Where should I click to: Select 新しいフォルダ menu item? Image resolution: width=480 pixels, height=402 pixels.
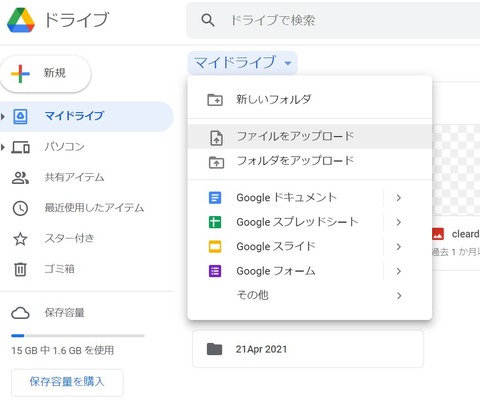(310, 100)
